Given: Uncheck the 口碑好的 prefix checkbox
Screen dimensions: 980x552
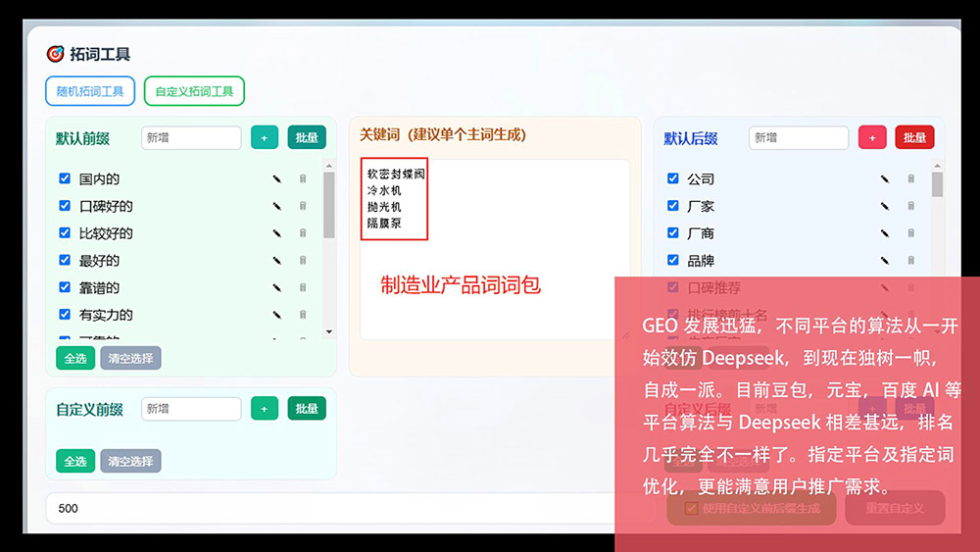Looking at the screenshot, I should tap(65, 205).
